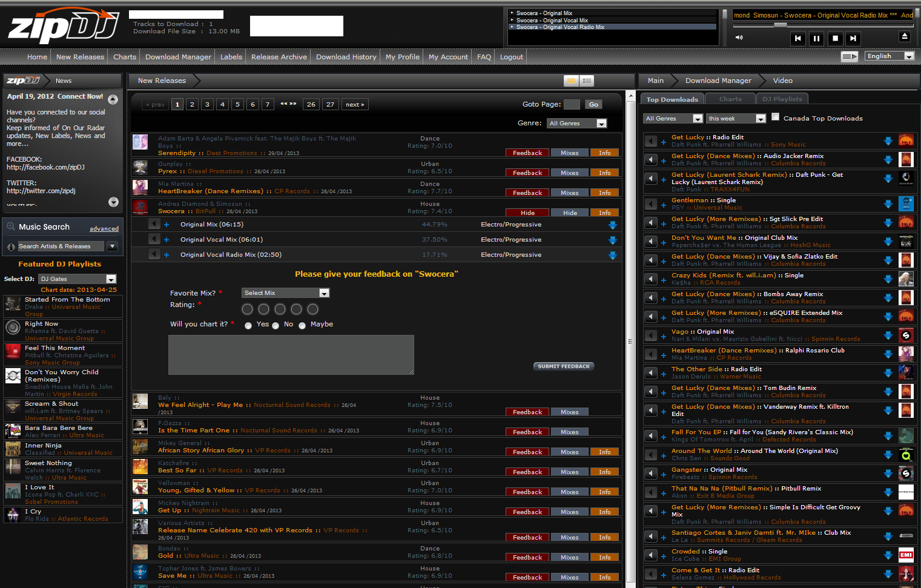The width and height of the screenshot is (921, 588).
Task: Choose the third rating circle
Action: click(x=280, y=309)
